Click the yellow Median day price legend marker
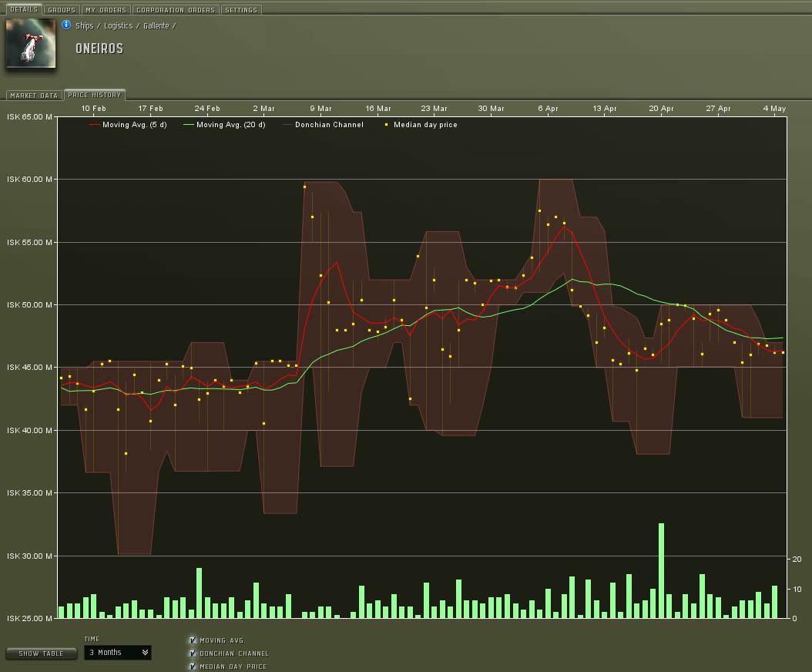Viewport: 812px width, 672px height. pos(386,125)
